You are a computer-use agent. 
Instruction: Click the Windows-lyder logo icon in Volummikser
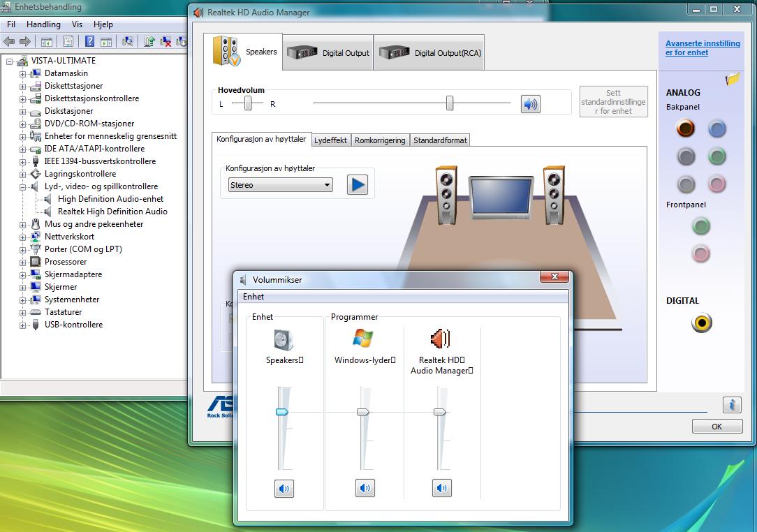tap(363, 339)
